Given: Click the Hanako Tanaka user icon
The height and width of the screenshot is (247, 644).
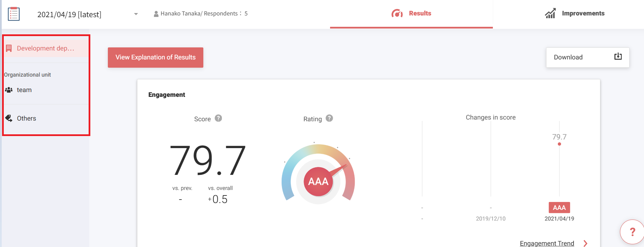Looking at the screenshot, I should pos(156,14).
